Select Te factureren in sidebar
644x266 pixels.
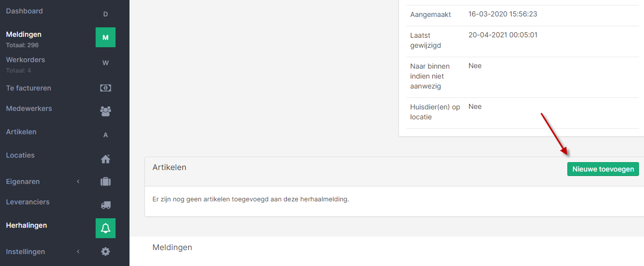(x=28, y=88)
